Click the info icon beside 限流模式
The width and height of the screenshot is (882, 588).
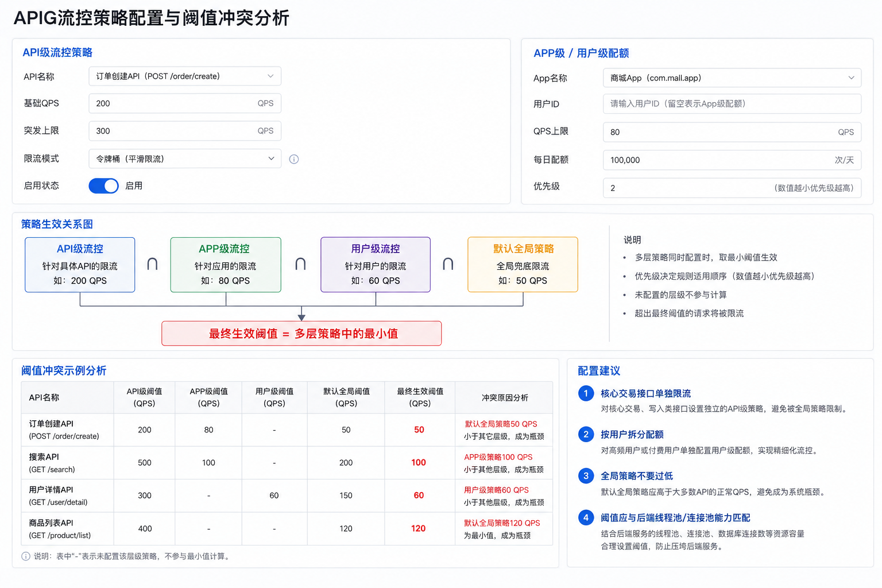tap(294, 159)
